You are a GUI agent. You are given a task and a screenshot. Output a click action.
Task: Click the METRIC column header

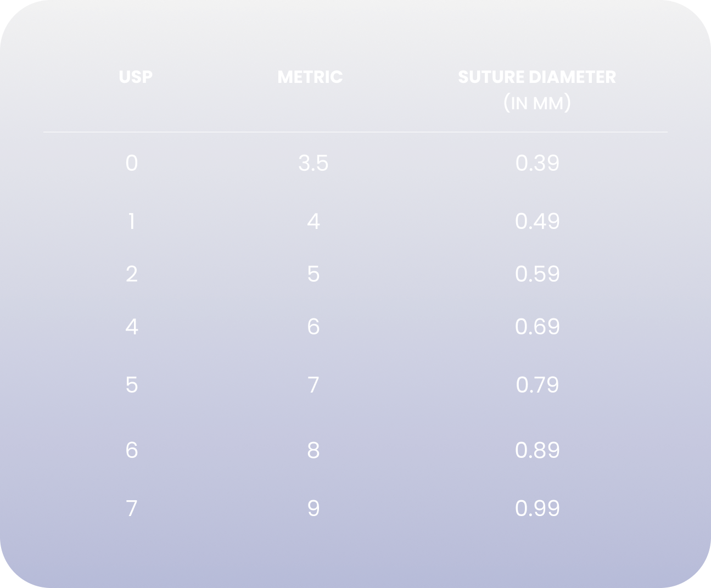click(310, 77)
